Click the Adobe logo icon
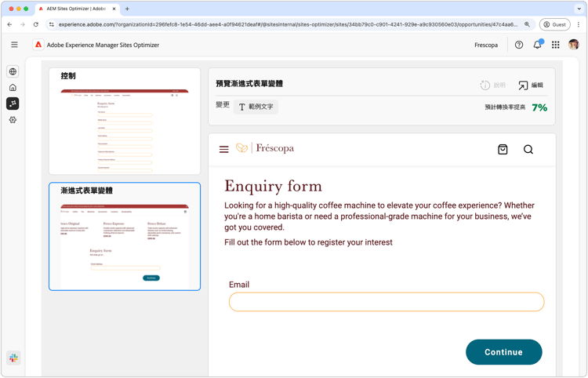The image size is (588, 378). 38,45
